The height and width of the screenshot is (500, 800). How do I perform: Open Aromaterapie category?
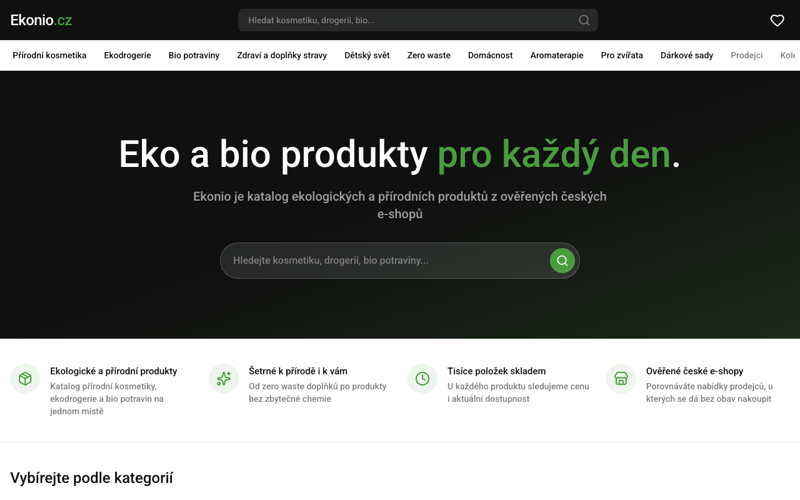[x=557, y=55]
